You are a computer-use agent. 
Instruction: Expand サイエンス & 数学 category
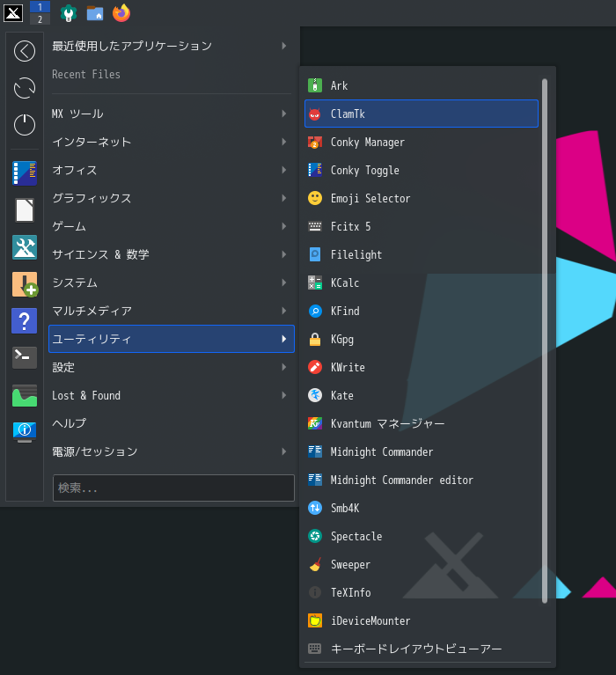(x=172, y=255)
